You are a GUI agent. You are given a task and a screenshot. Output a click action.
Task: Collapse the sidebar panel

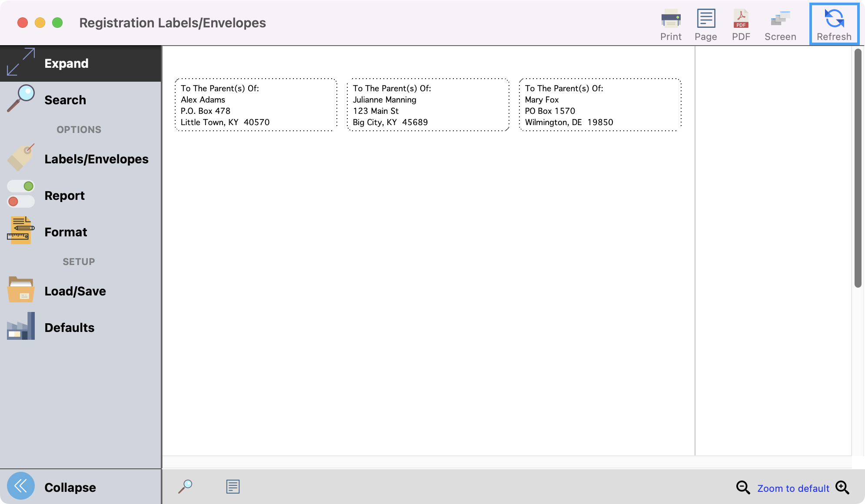tap(21, 486)
